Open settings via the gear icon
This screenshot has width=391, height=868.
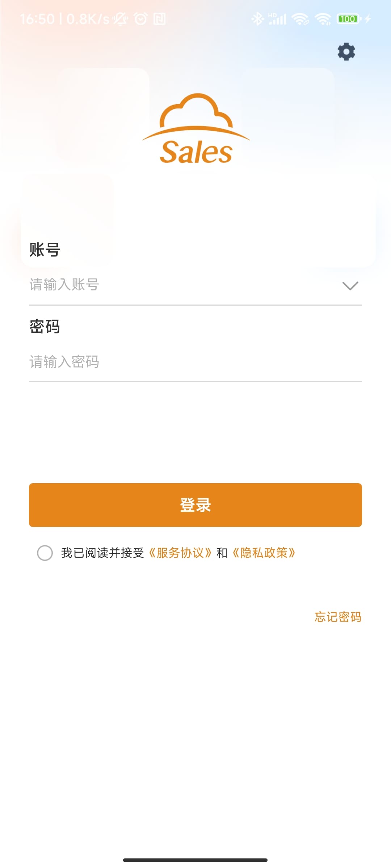[346, 52]
